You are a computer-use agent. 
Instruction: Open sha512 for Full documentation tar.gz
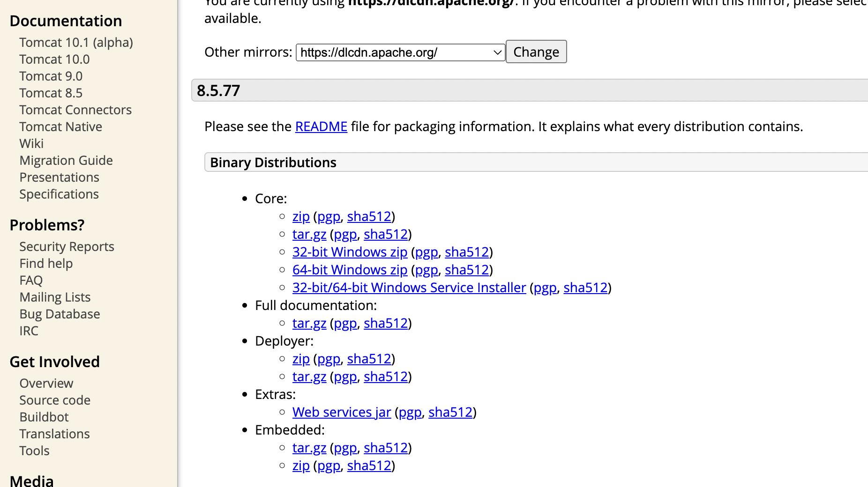(386, 323)
